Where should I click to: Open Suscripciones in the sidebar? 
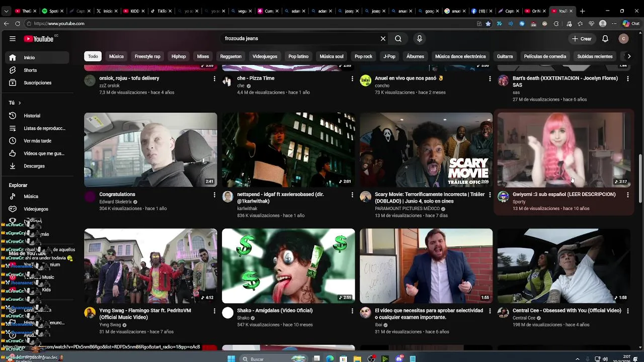click(x=36, y=83)
